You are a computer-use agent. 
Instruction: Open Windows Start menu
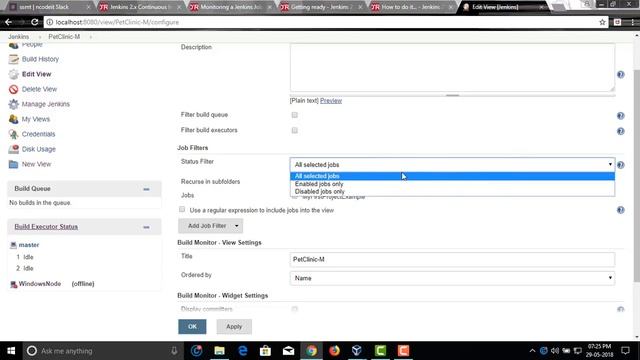click(x=11, y=351)
